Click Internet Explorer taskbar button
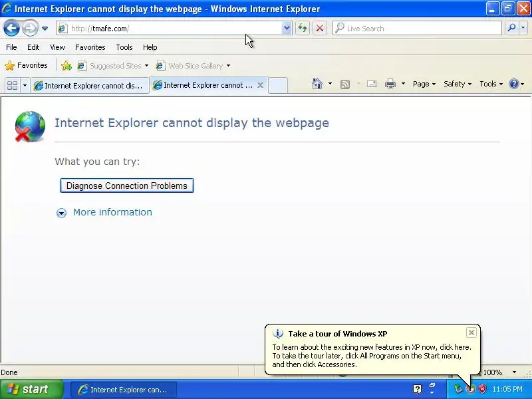Screen dimensions: 532x399 pos(124,390)
